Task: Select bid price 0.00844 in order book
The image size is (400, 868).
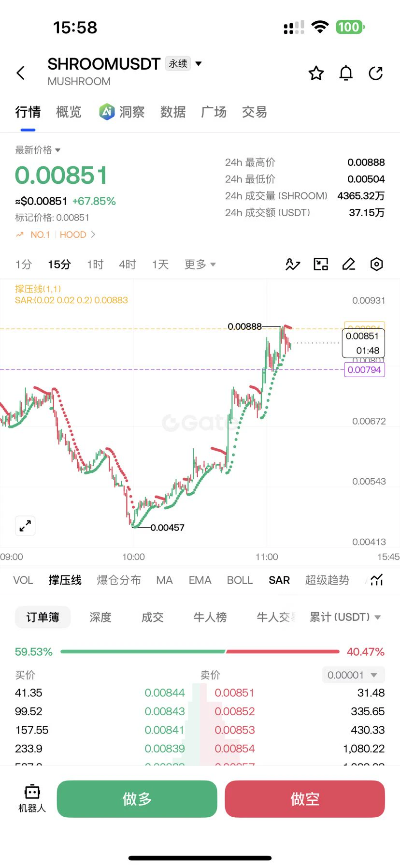Action: (x=165, y=693)
